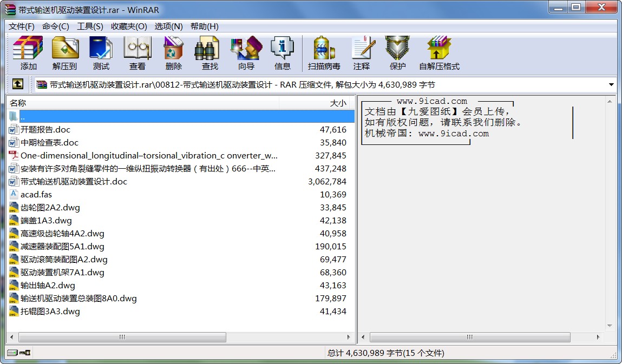622x364 pixels.
Task: Click comment pane horizontal scrollbar thumb
Action: (x=470, y=337)
